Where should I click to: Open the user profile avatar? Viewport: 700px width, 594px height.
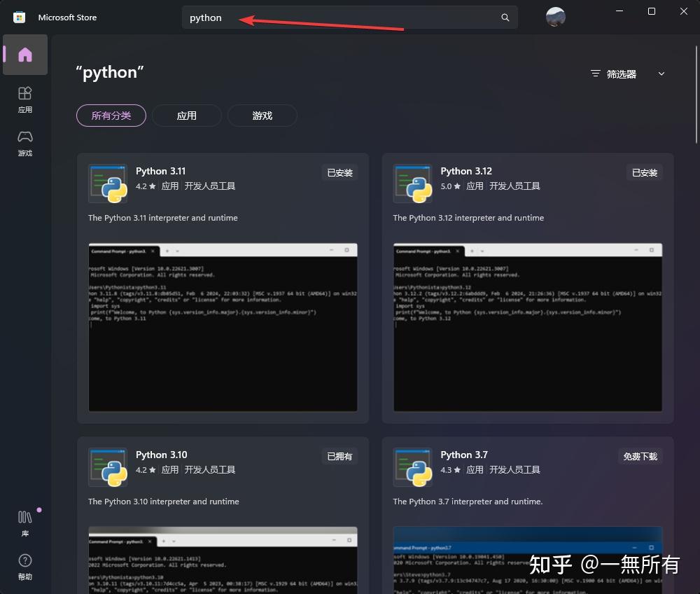pyautogui.click(x=555, y=16)
